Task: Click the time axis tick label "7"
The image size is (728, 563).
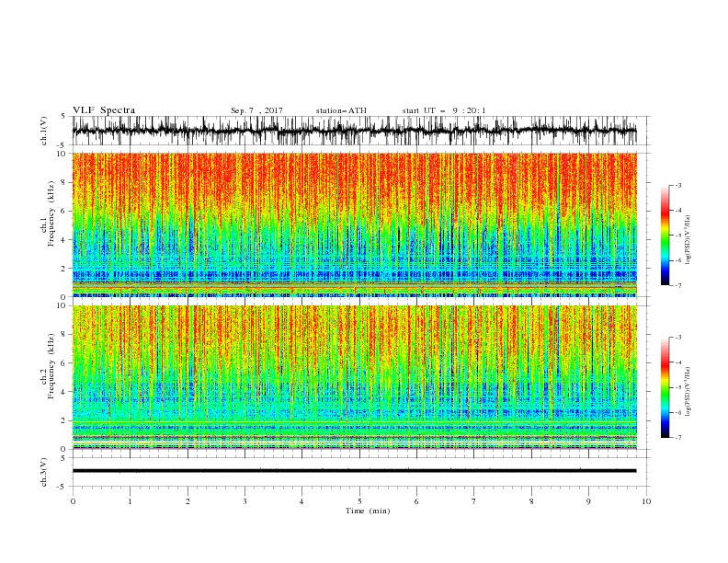Action: (474, 501)
